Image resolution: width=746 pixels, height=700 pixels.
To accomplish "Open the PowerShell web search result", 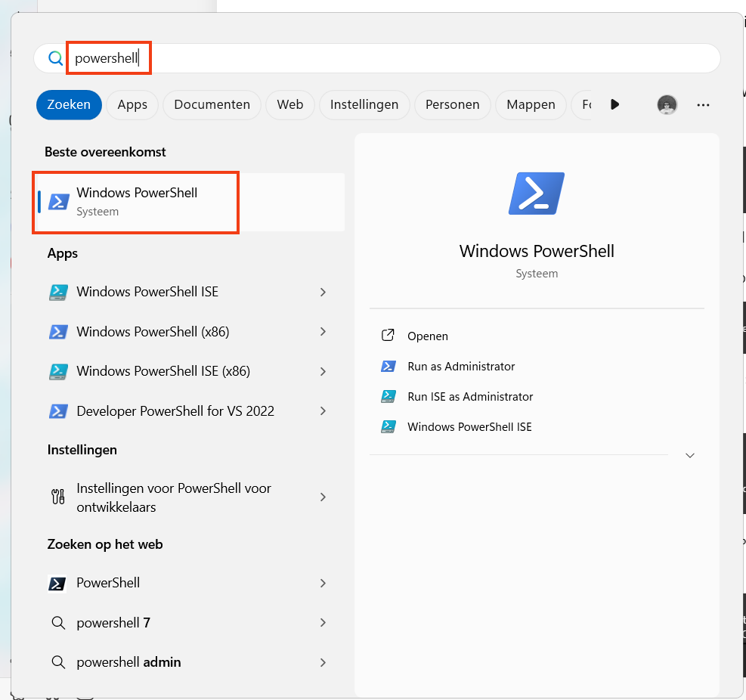I will (190, 583).
